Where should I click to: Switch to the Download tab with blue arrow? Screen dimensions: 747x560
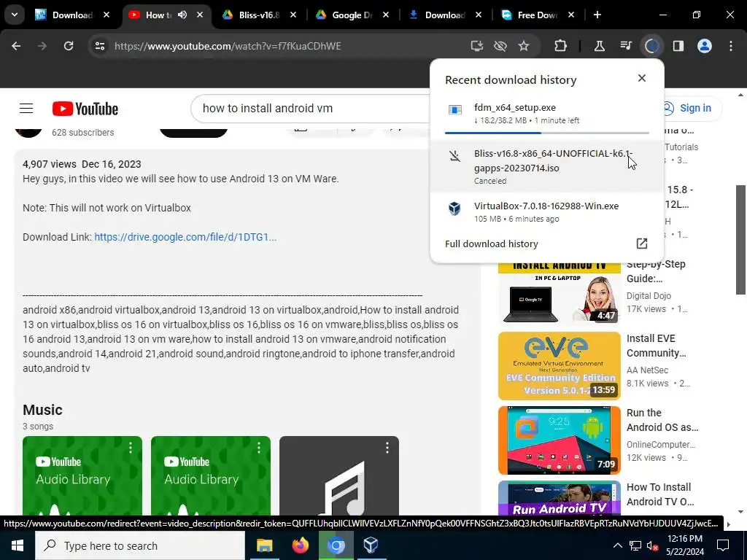pyautogui.click(x=445, y=15)
